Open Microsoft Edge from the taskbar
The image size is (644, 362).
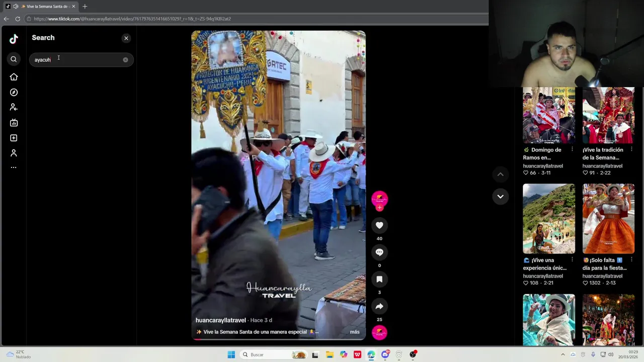coord(371,354)
